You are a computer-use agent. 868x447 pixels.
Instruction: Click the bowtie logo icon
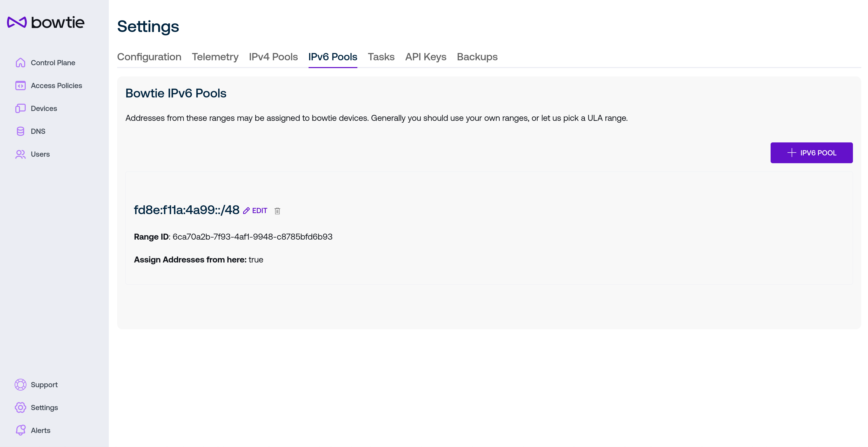click(17, 22)
